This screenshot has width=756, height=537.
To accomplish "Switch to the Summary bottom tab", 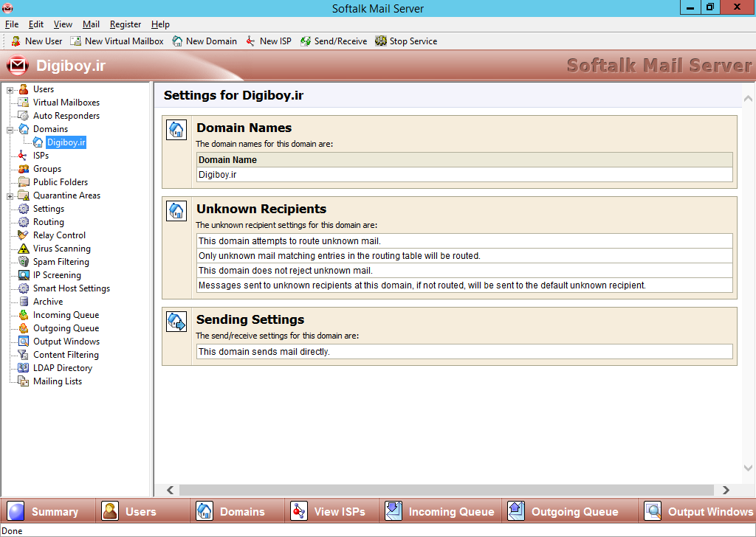I will point(48,511).
